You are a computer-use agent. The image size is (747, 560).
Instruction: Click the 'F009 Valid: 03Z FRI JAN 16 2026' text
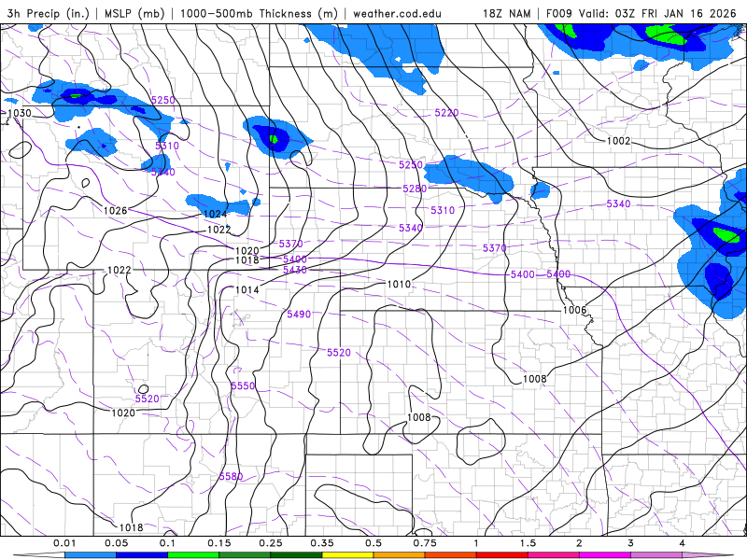(641, 13)
